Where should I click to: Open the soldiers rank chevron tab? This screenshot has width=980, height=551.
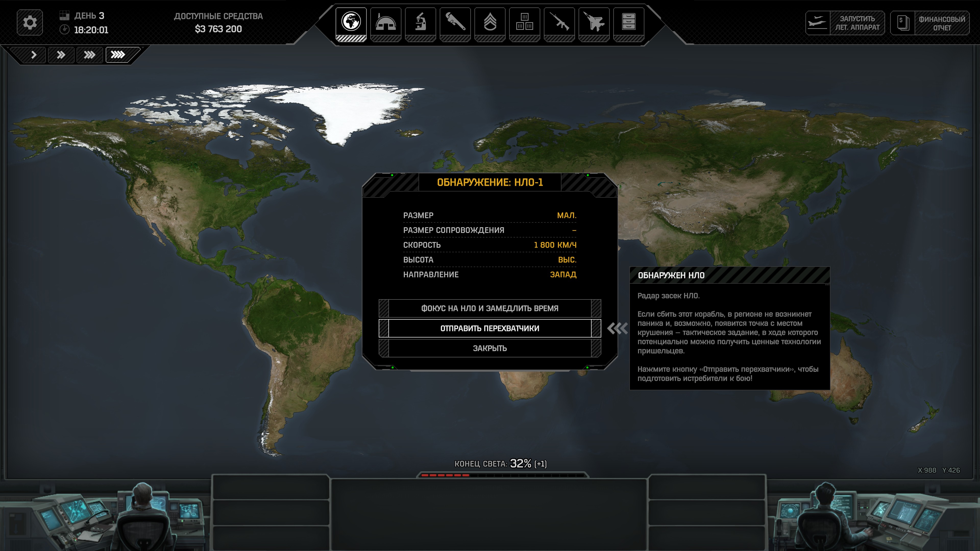[x=490, y=22]
